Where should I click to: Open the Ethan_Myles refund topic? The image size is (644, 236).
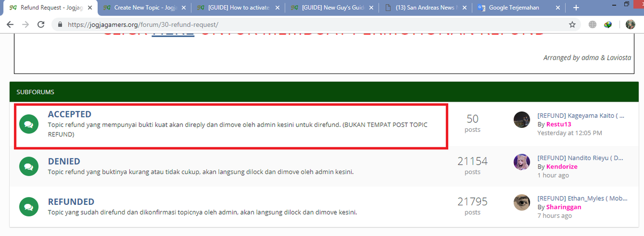point(582,198)
